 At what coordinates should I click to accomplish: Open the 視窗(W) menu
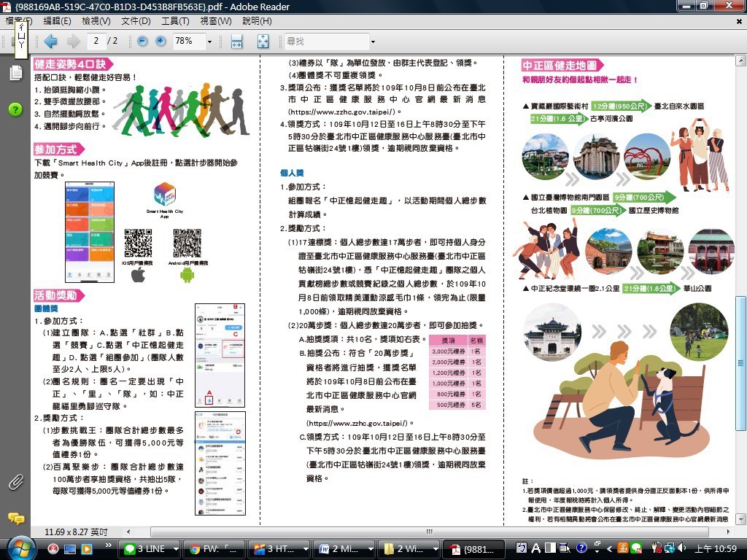(216, 21)
